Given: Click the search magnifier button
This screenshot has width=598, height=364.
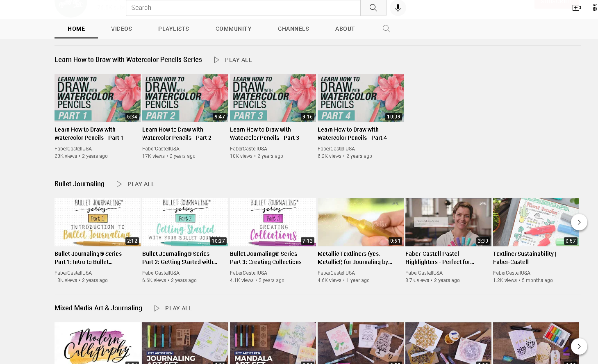Looking at the screenshot, I should tap(373, 8).
